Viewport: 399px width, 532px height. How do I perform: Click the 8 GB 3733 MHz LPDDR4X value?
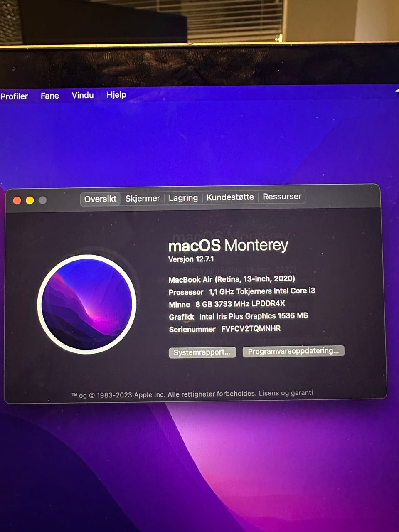tap(240, 304)
